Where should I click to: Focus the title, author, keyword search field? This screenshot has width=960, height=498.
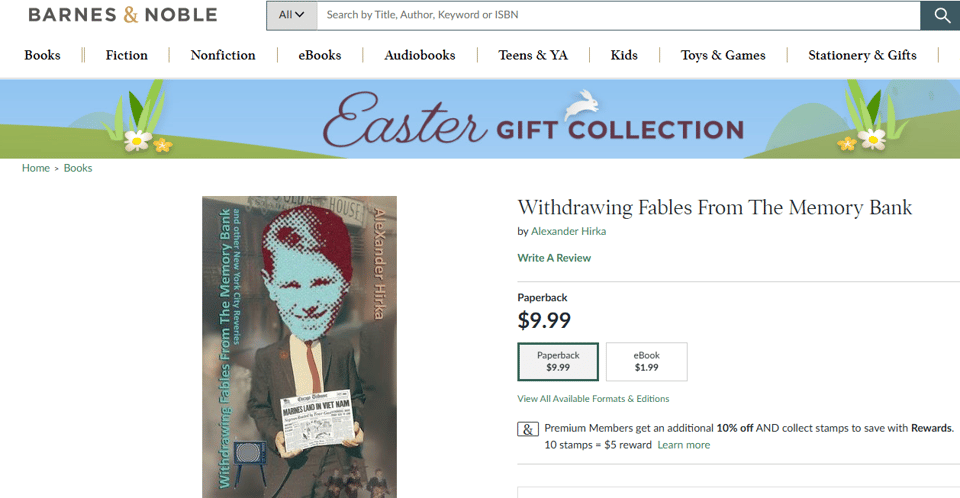pyautogui.click(x=618, y=15)
